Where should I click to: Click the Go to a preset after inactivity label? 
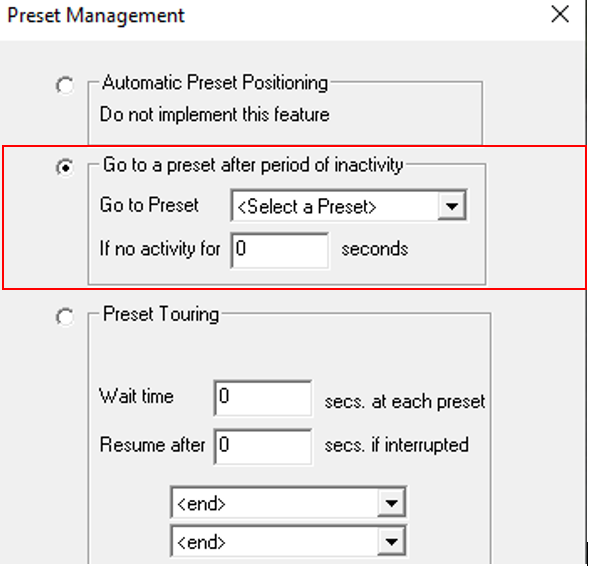[253, 165]
